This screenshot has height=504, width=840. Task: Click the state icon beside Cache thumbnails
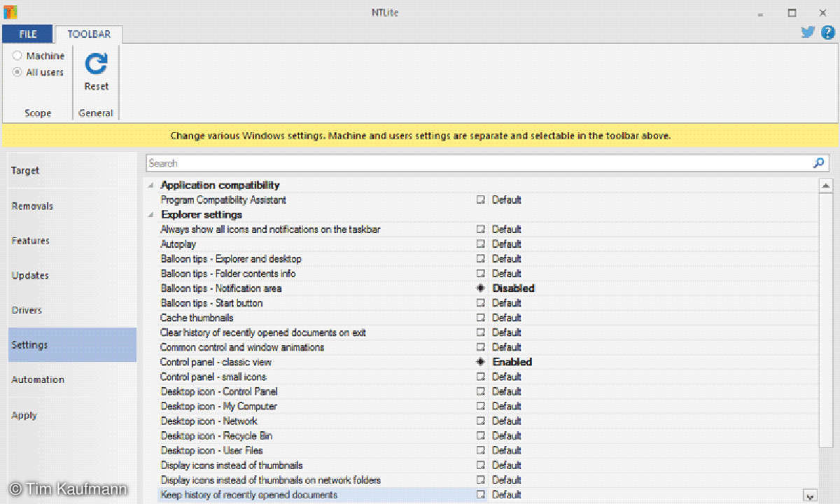pyautogui.click(x=481, y=318)
